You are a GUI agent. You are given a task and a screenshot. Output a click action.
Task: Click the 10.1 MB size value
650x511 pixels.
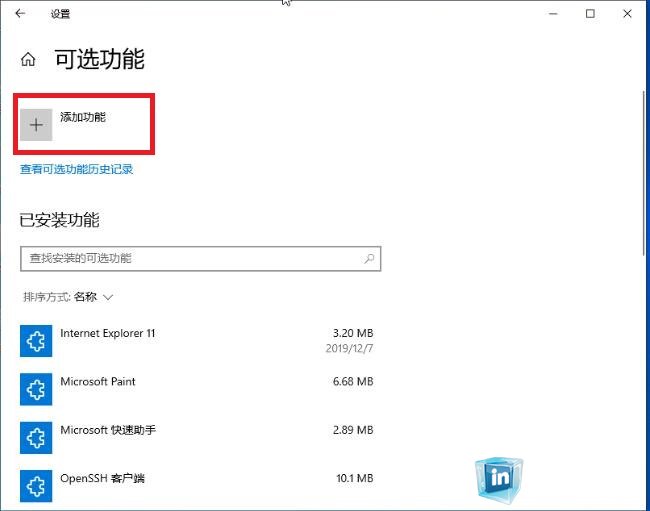coord(355,478)
